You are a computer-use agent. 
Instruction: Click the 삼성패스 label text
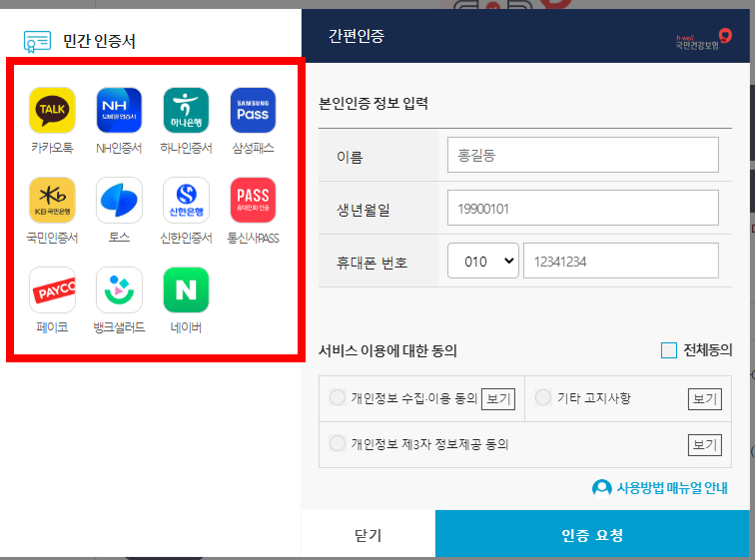coord(253,148)
